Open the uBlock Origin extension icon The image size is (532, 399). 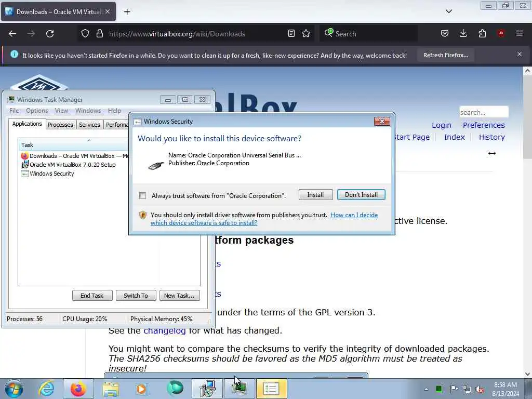tap(501, 34)
